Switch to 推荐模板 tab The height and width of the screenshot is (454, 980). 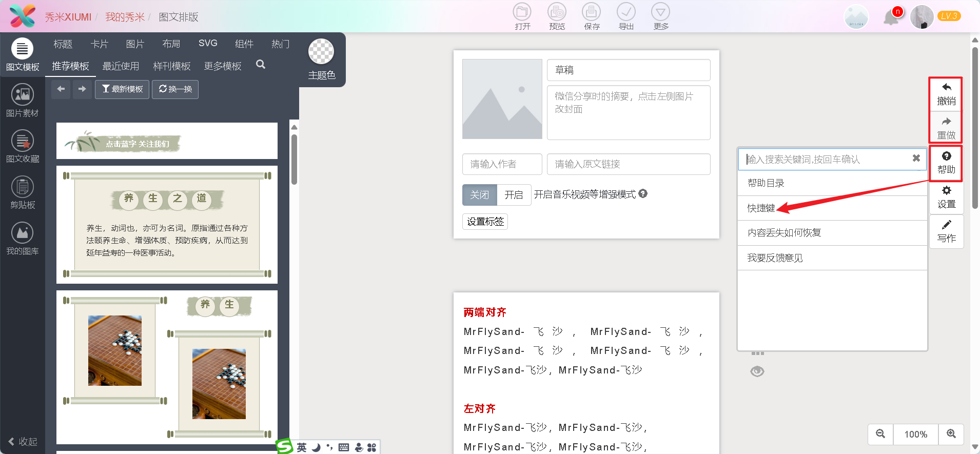pos(70,66)
